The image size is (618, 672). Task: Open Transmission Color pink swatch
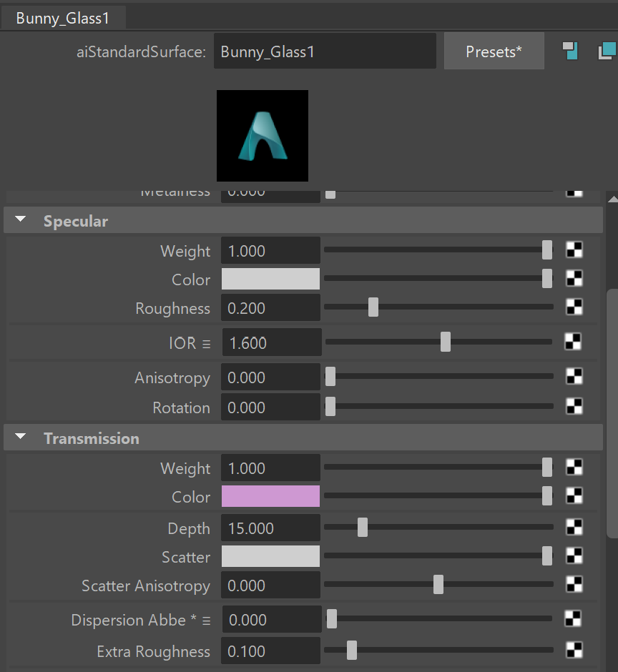(270, 497)
